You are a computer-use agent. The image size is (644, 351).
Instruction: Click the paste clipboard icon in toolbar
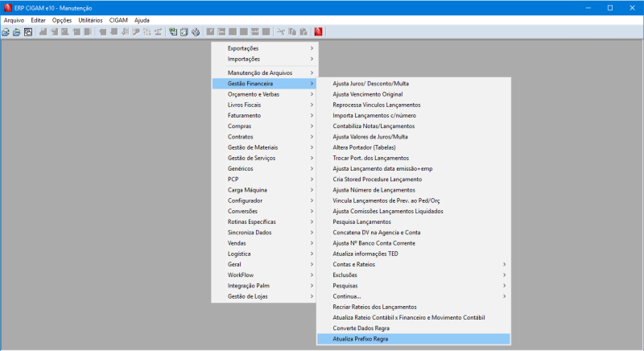coord(303,32)
